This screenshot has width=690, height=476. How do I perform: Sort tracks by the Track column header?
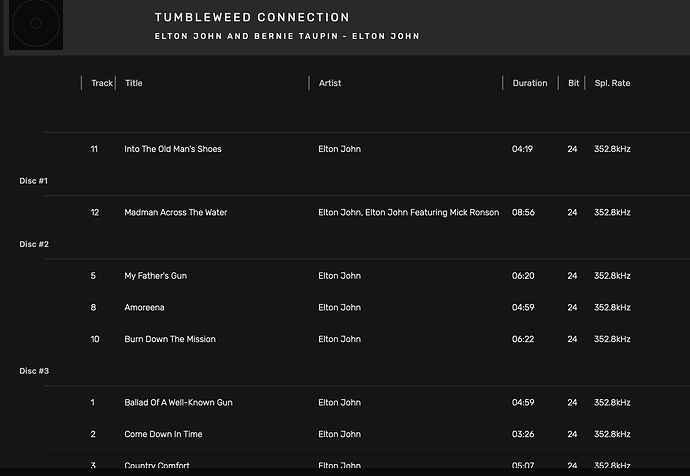pyautogui.click(x=102, y=83)
